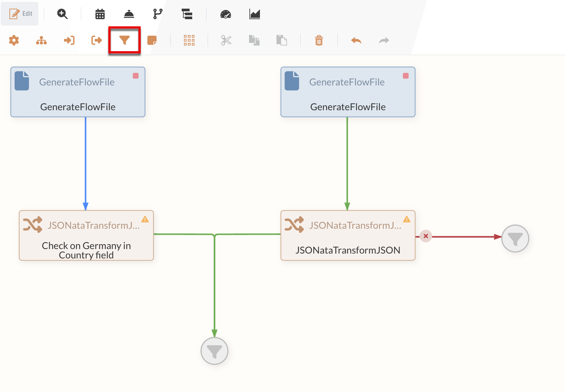Click the service bell icon

[x=129, y=14]
